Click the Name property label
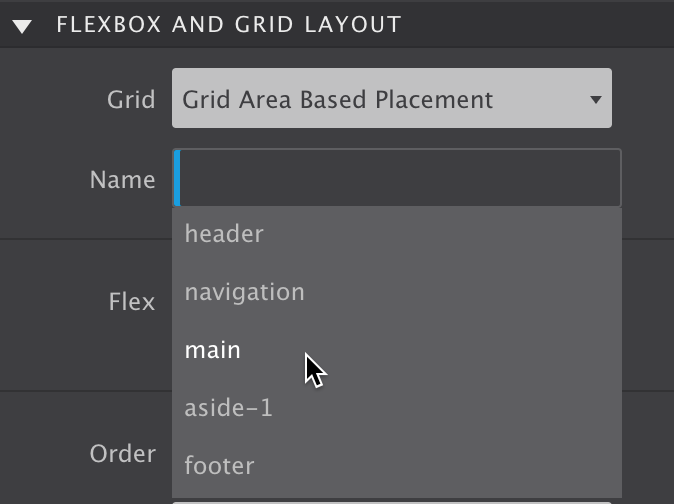The width and height of the screenshot is (674, 504). coord(122,180)
